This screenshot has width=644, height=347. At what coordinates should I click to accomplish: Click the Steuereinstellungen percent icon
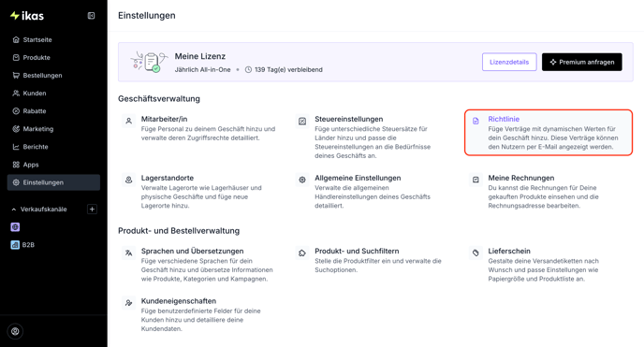click(302, 121)
